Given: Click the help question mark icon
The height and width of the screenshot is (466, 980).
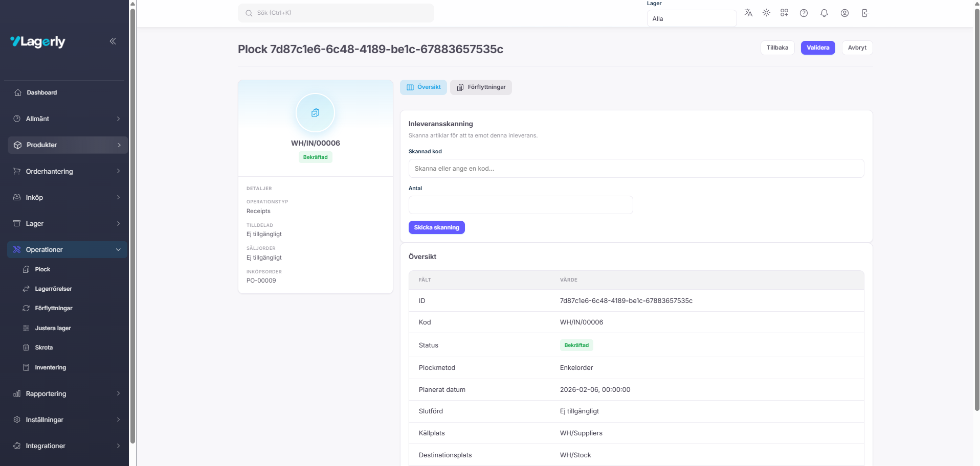Looking at the screenshot, I should (803, 13).
